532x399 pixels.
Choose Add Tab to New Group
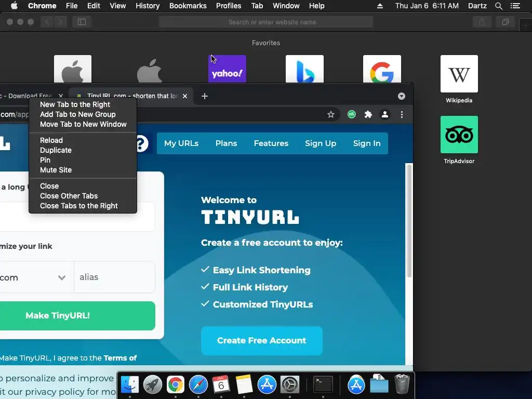(83, 114)
